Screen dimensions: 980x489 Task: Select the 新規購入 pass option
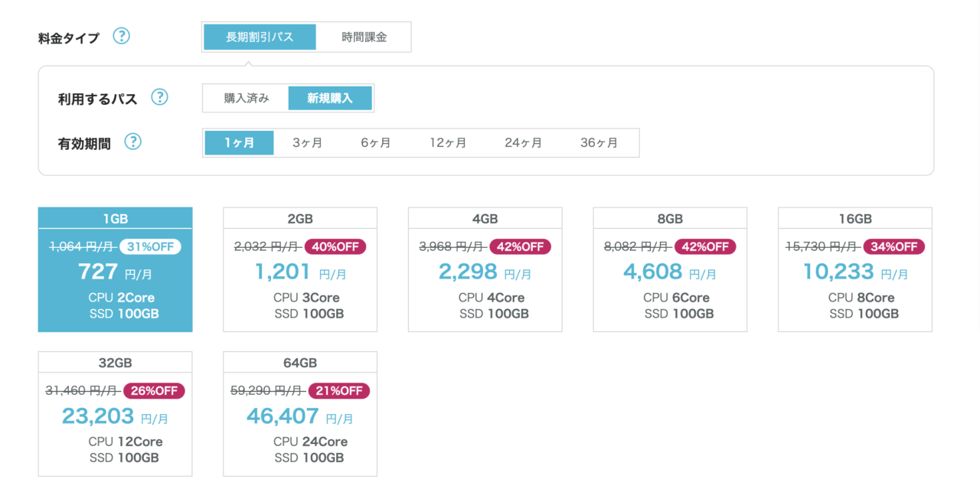tap(330, 98)
